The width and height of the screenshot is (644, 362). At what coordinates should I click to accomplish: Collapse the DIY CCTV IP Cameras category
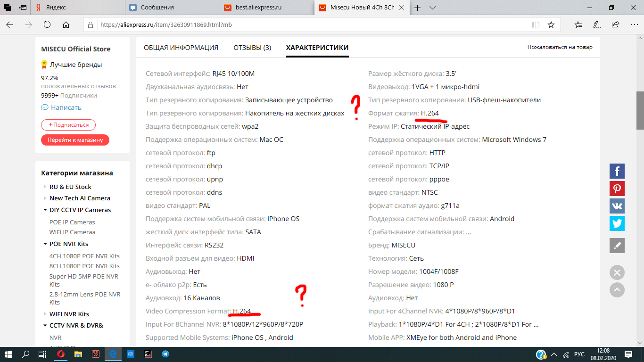(x=45, y=210)
